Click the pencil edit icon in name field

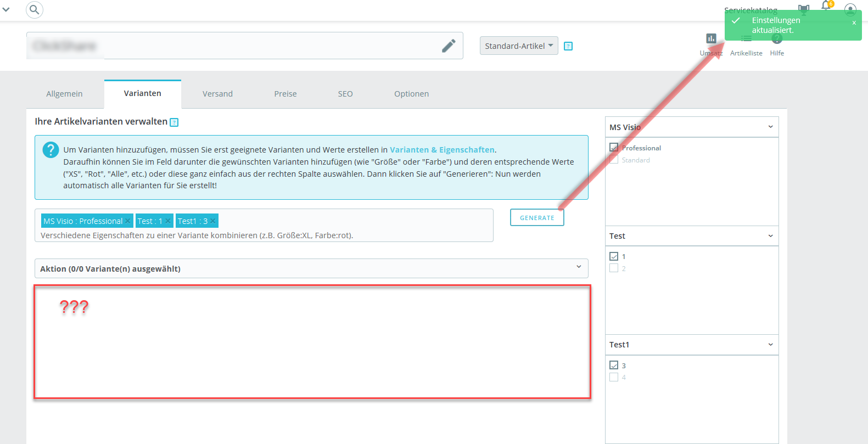pos(449,46)
